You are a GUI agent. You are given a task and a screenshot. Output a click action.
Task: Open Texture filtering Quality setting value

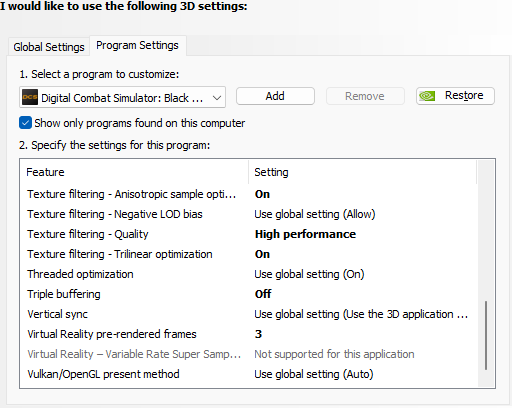[305, 234]
